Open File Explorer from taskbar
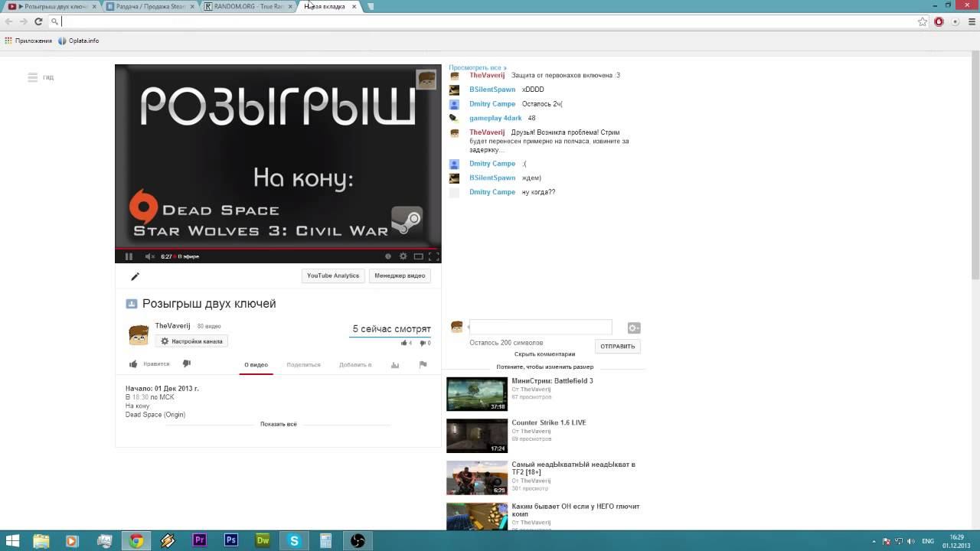Image resolution: width=980 pixels, height=551 pixels. click(x=41, y=540)
